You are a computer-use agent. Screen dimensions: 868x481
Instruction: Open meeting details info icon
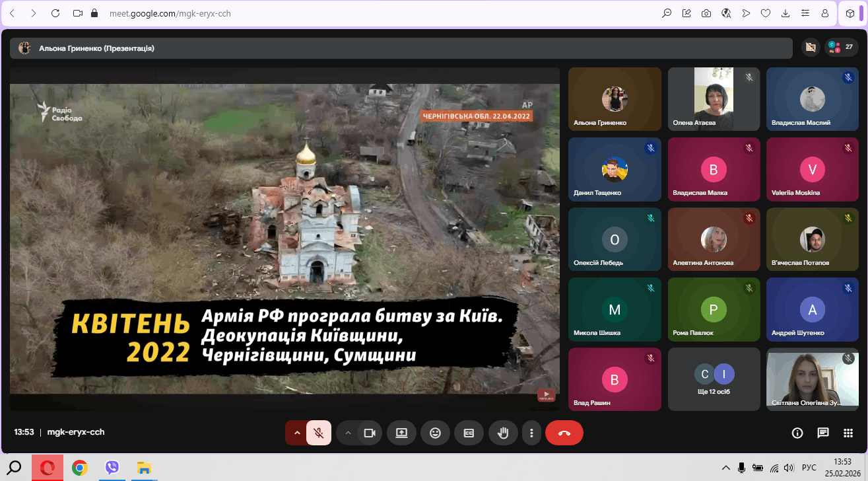797,433
